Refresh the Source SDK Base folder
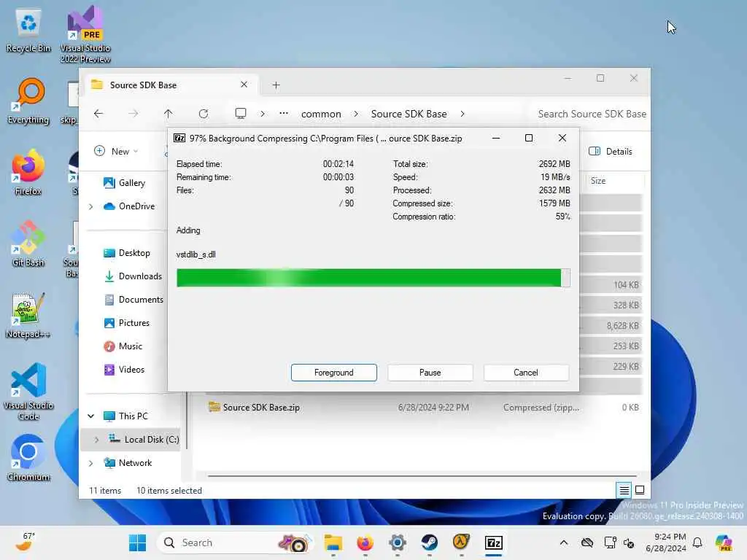Image resolution: width=747 pixels, height=560 pixels. pyautogui.click(x=204, y=114)
